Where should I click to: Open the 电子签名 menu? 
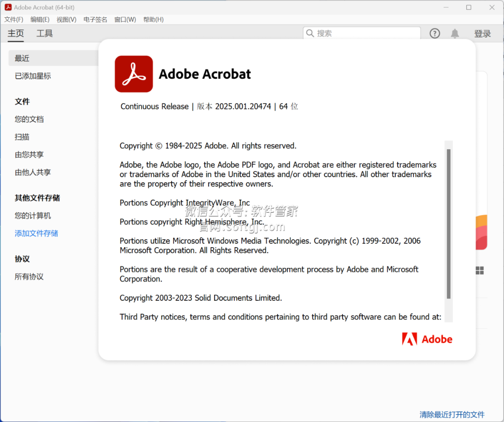[x=95, y=20]
